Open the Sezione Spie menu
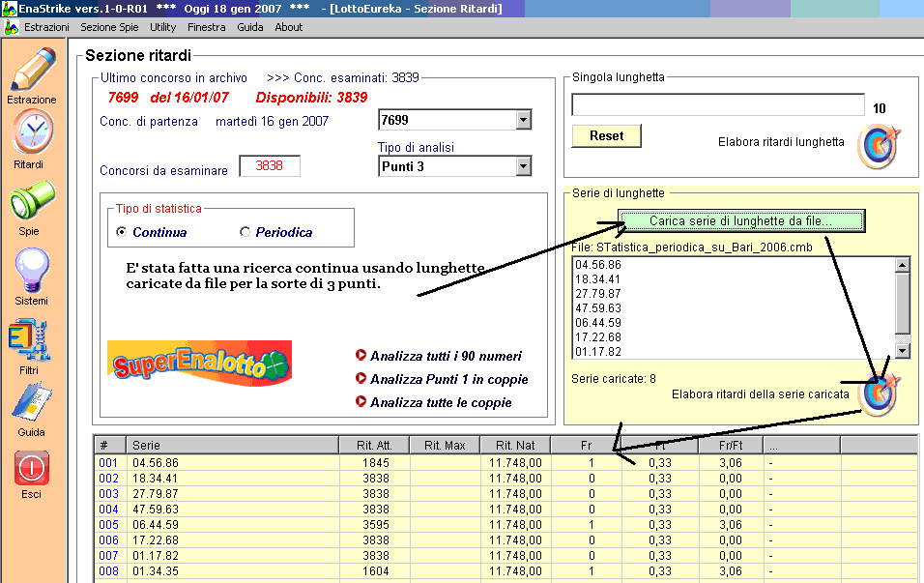Viewport: 924px width, 583px height. click(x=109, y=27)
